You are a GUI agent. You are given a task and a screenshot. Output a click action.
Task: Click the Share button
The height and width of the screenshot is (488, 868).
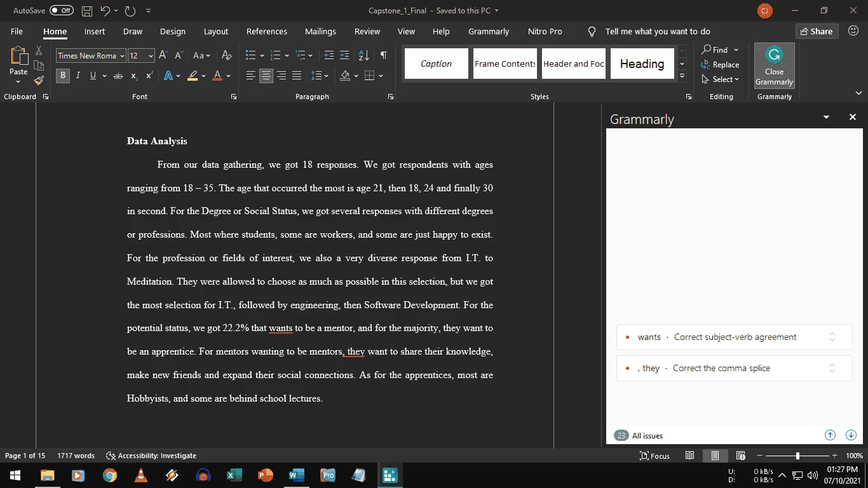tap(817, 31)
